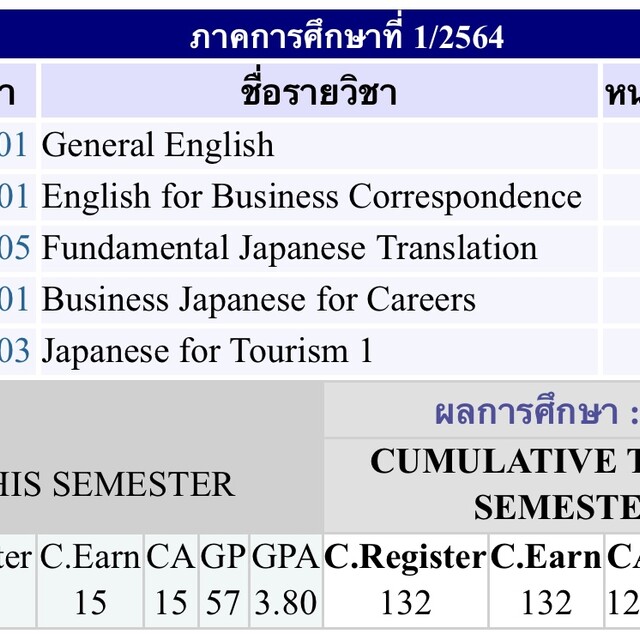Click Japanese for Tourism 1 course name
The width and height of the screenshot is (640, 640).
(x=207, y=351)
